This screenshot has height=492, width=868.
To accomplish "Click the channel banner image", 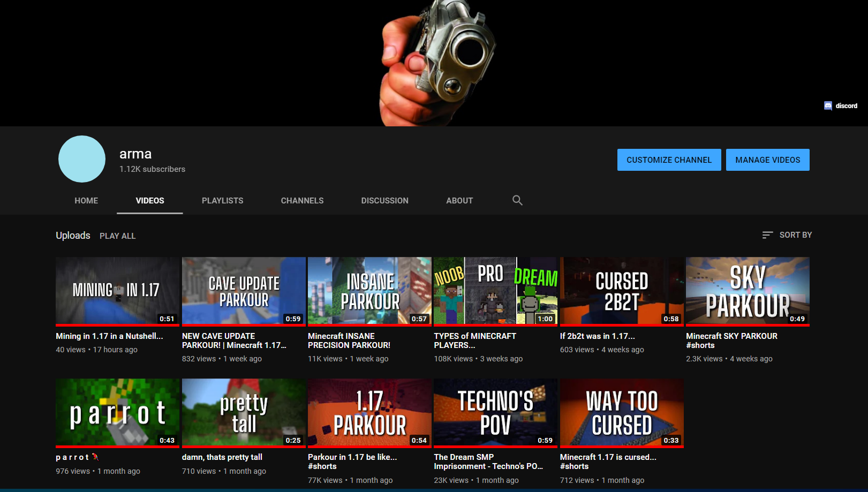I will [434, 63].
